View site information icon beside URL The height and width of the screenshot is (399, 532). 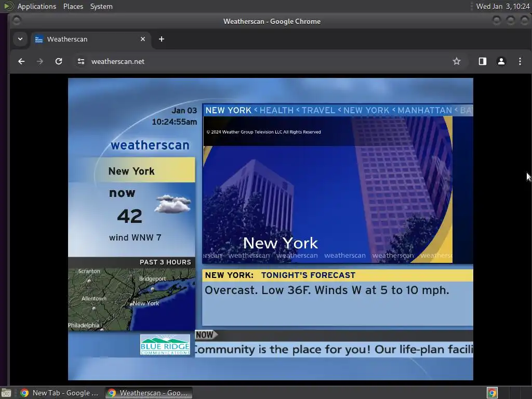coord(81,61)
